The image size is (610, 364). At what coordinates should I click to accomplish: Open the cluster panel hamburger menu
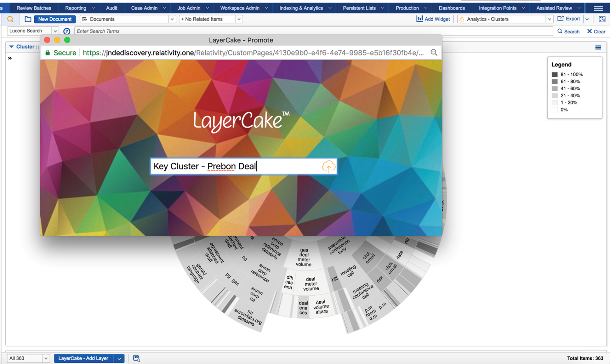598,47
